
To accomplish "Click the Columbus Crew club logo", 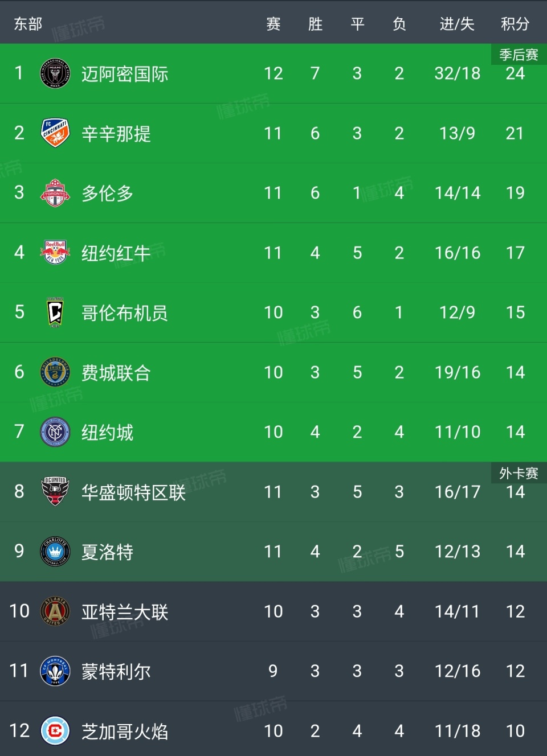I will pyautogui.click(x=54, y=312).
